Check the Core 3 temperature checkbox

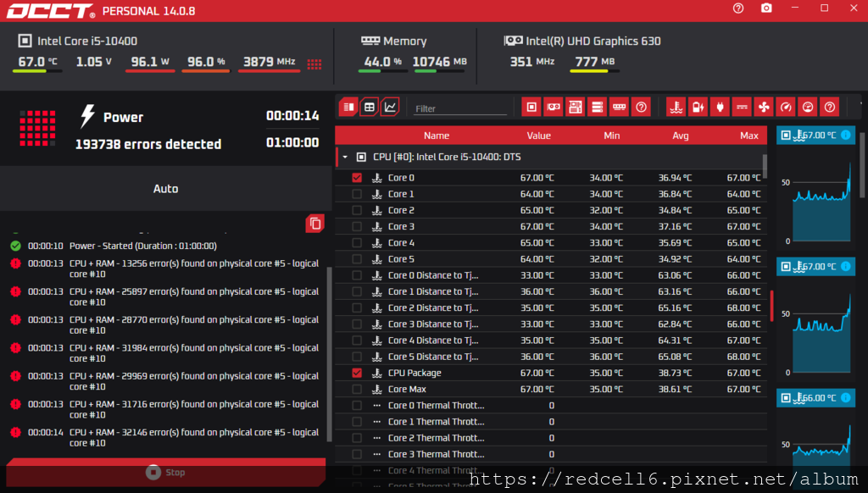[357, 226]
